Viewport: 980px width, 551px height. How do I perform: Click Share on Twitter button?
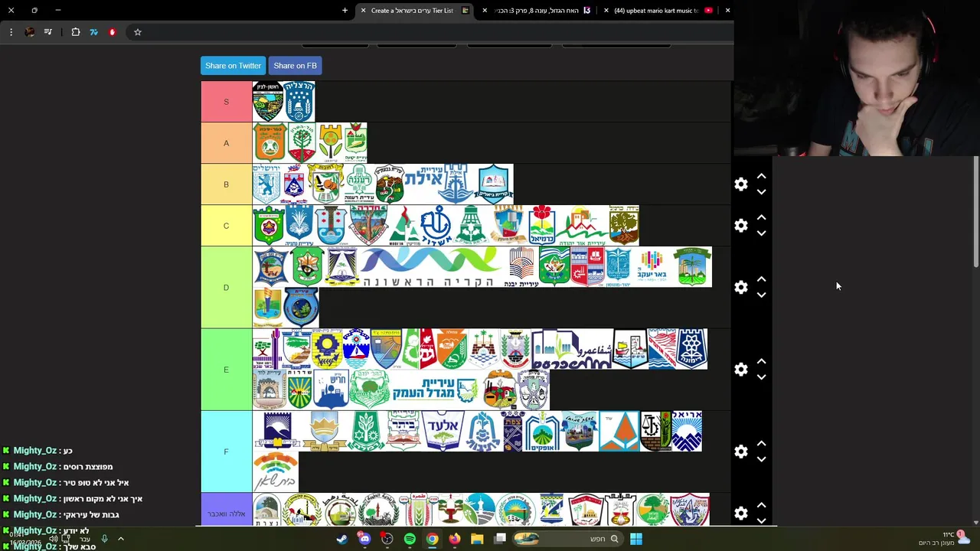point(233,66)
